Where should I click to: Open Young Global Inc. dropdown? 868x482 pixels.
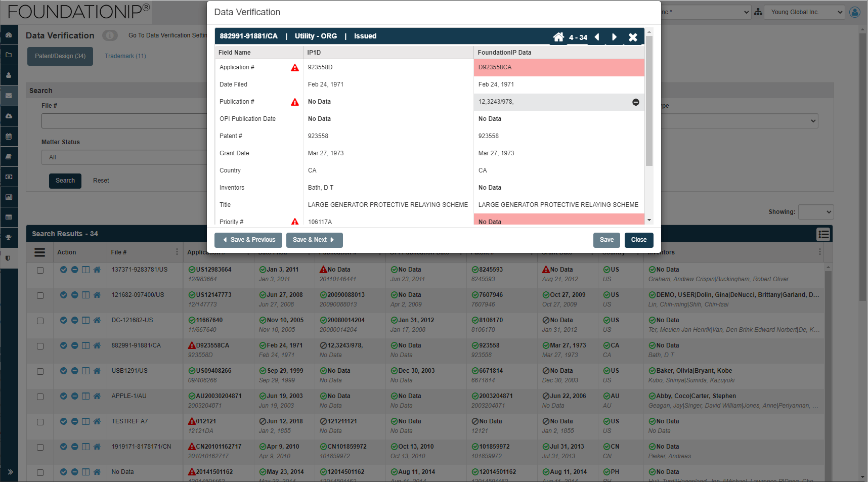point(804,12)
